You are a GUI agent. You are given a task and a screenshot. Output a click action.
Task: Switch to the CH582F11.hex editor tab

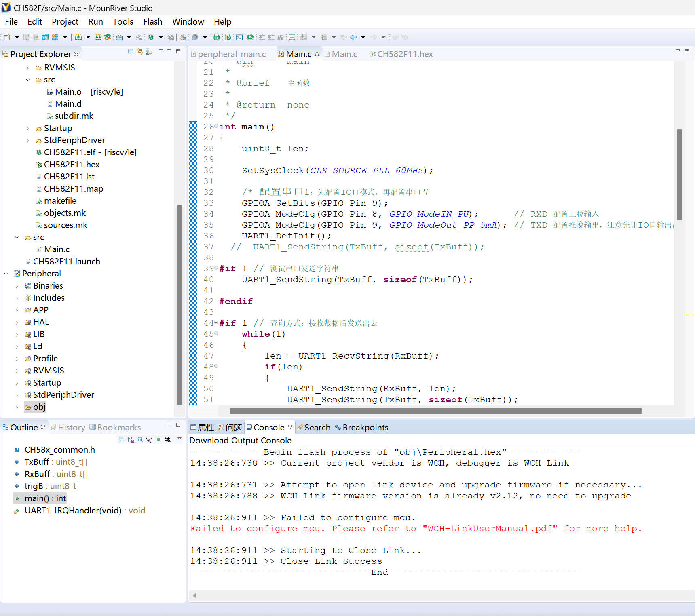(x=401, y=54)
